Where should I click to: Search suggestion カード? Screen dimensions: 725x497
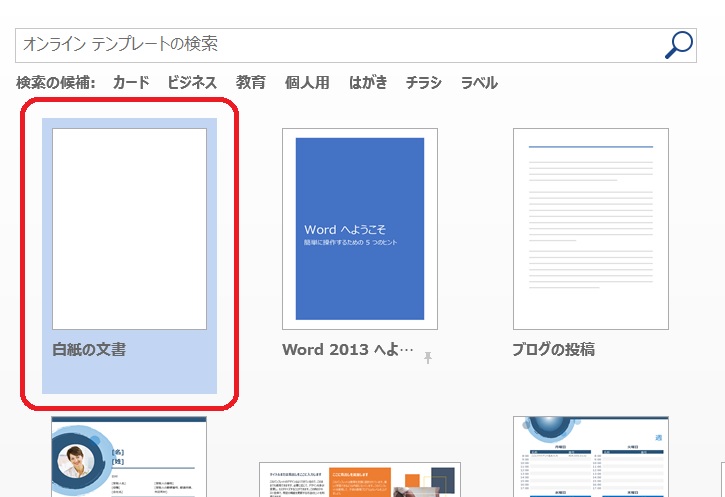coord(131,83)
